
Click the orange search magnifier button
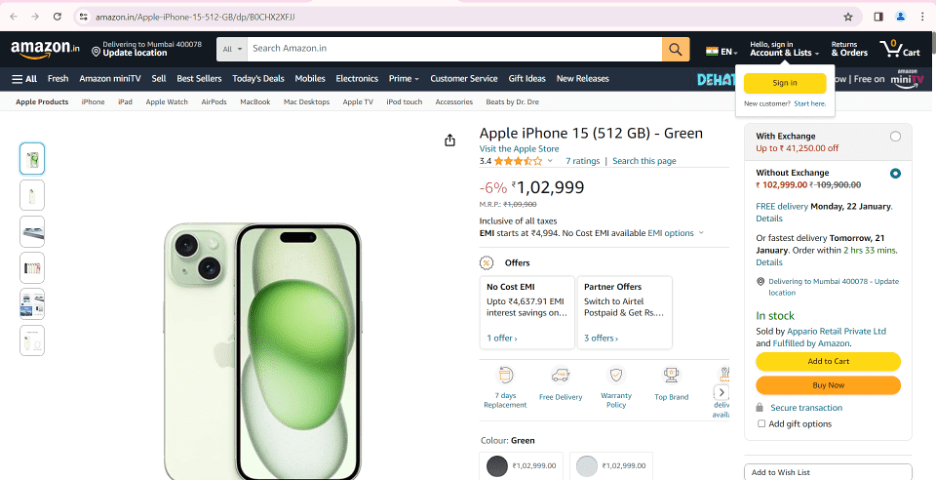coord(676,49)
